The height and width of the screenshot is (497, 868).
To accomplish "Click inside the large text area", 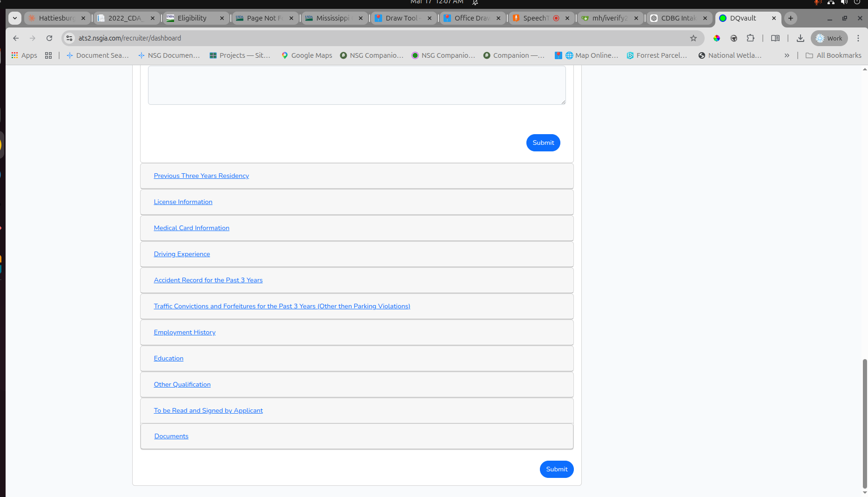I will click(x=357, y=85).
